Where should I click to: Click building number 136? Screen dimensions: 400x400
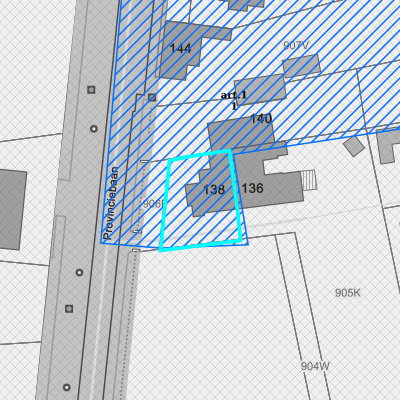(252, 188)
